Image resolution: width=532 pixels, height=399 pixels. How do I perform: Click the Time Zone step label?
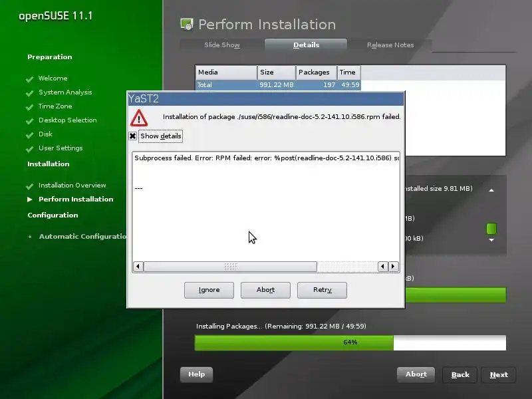pos(55,106)
